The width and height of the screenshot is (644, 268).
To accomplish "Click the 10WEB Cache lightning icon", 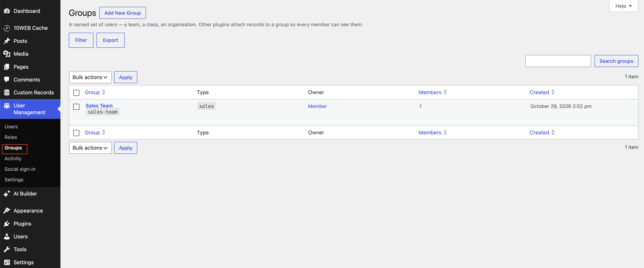I will tap(7, 28).
